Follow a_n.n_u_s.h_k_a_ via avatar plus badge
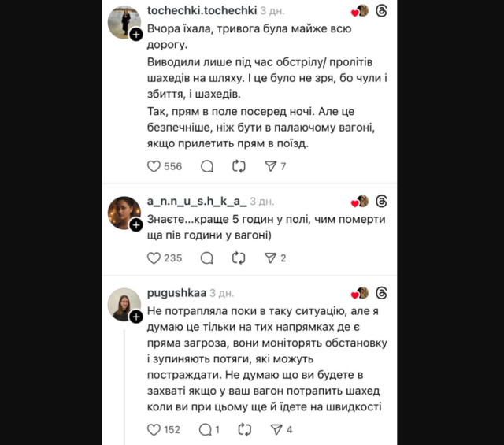The height and width of the screenshot is (445, 504). (136, 224)
